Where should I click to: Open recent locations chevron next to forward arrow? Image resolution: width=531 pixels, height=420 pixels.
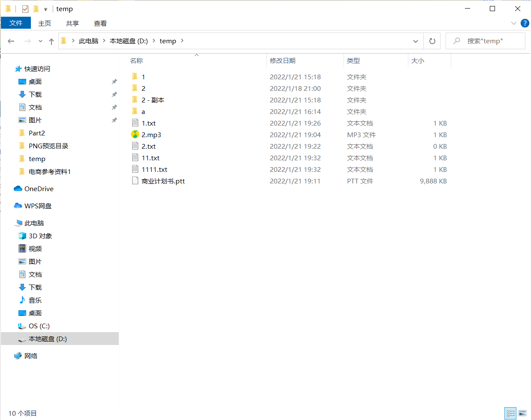coord(40,41)
